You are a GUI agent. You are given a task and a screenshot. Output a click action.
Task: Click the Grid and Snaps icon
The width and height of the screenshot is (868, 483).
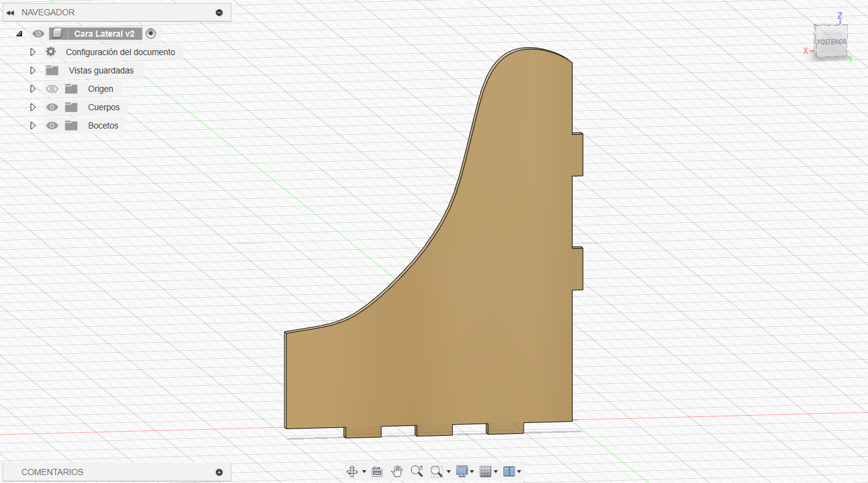point(486,471)
